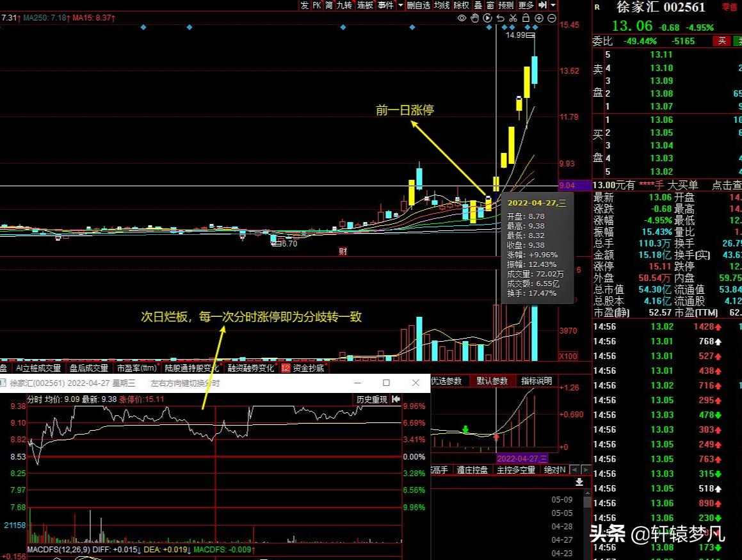Click the undo arrow icon

point(500,19)
